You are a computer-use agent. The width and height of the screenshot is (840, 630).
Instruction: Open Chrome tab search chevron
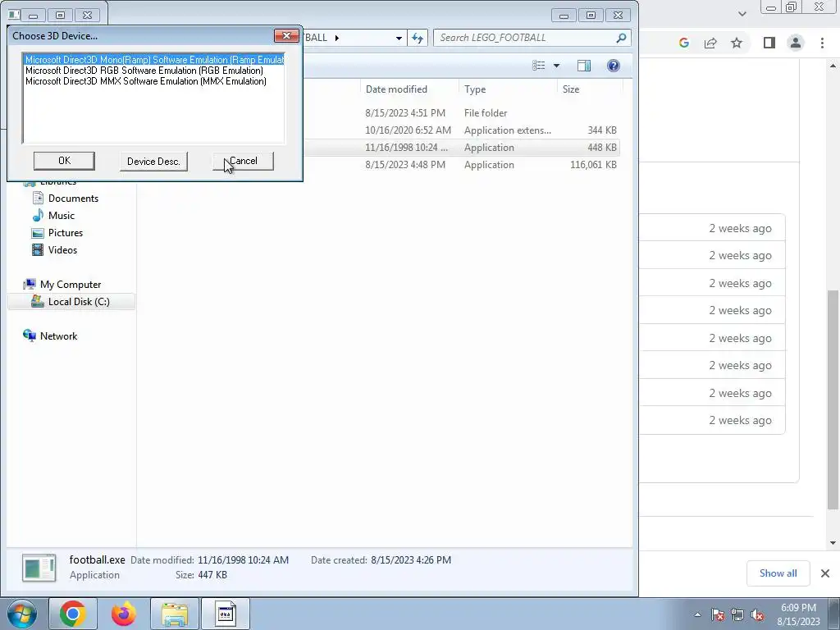pyautogui.click(x=742, y=14)
